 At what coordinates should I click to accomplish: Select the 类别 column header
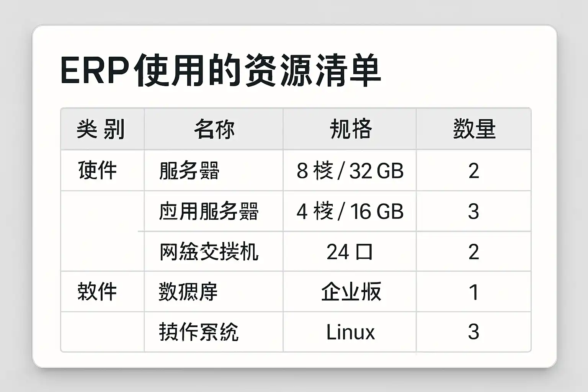(x=101, y=129)
